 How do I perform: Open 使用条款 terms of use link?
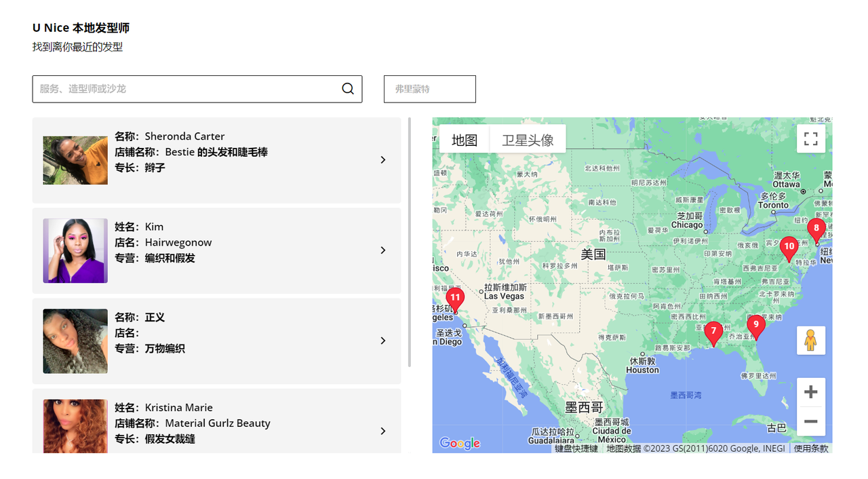pos(811,448)
